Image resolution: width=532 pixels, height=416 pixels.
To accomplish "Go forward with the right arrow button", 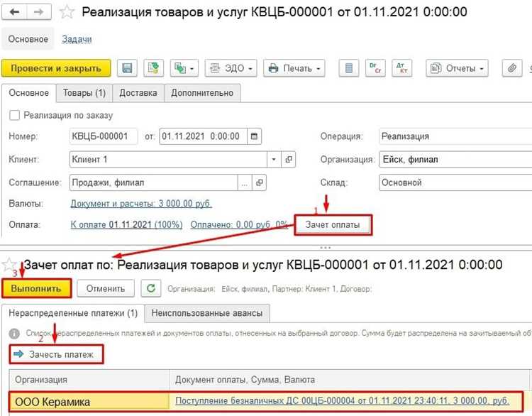I will click(39, 12).
